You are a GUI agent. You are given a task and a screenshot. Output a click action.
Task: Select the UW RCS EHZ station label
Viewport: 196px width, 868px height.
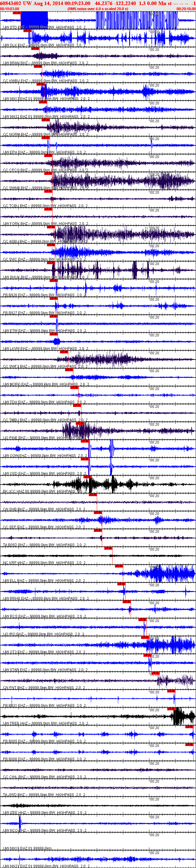(44, 617)
